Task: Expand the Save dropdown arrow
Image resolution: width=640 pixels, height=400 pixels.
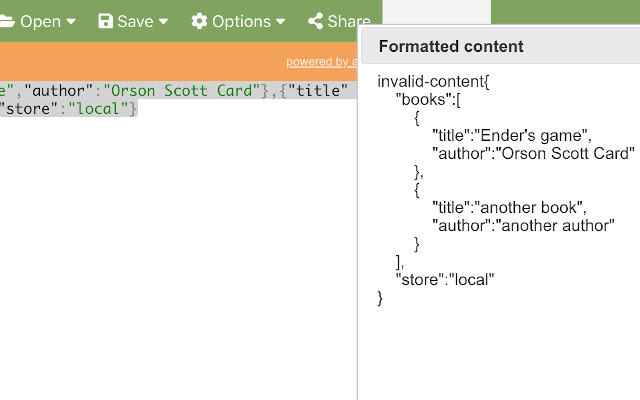Action: [x=163, y=21]
